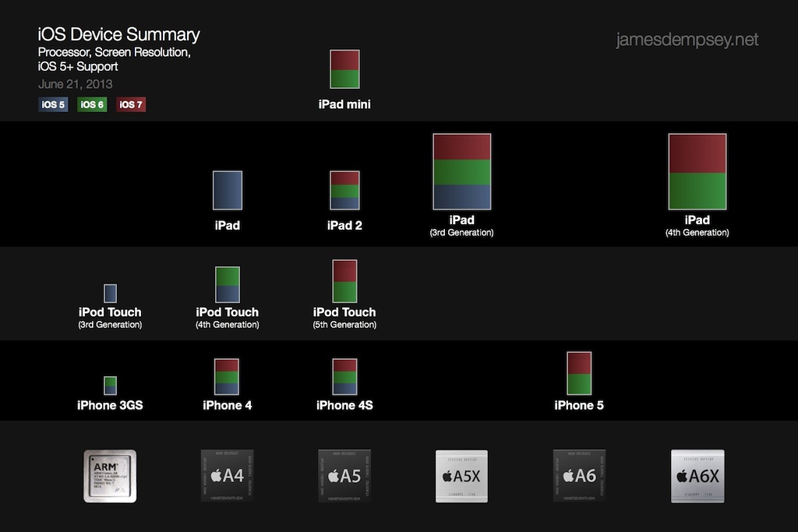Select the color block above iPhone 5
Image resolution: width=798 pixels, height=532 pixels.
tap(579, 373)
